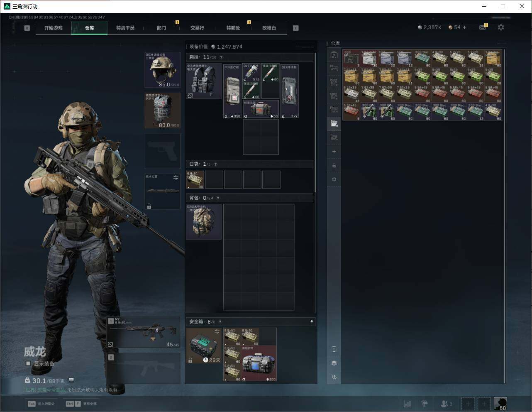This screenshot has width=532, height=412.
Task: Click the plus next to 54 currency
Action: tap(464, 27)
